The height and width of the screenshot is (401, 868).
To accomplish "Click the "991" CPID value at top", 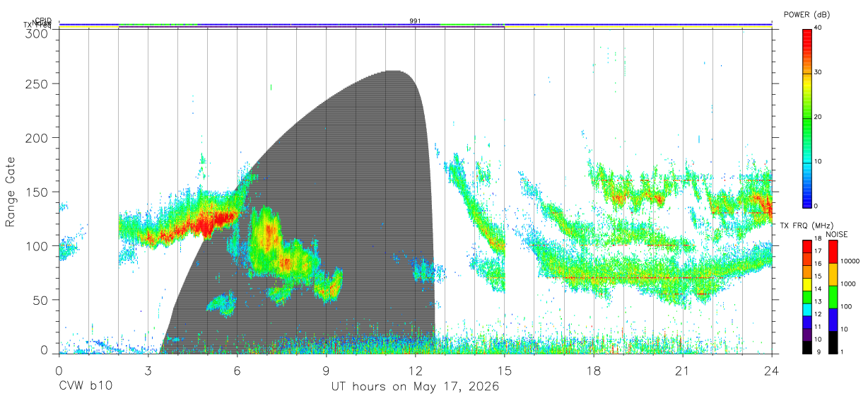I will tap(415, 21).
